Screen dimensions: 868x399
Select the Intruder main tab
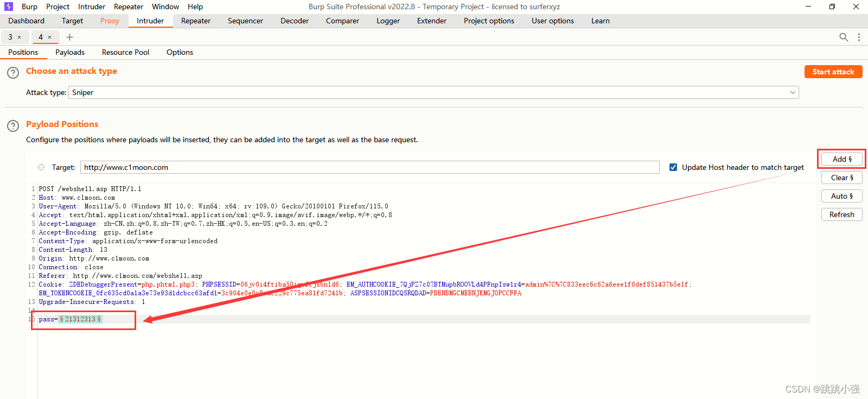pyautogui.click(x=150, y=21)
